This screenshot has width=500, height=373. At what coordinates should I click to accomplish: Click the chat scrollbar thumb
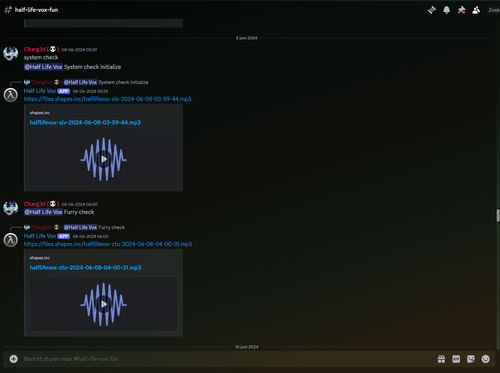pyautogui.click(x=498, y=215)
